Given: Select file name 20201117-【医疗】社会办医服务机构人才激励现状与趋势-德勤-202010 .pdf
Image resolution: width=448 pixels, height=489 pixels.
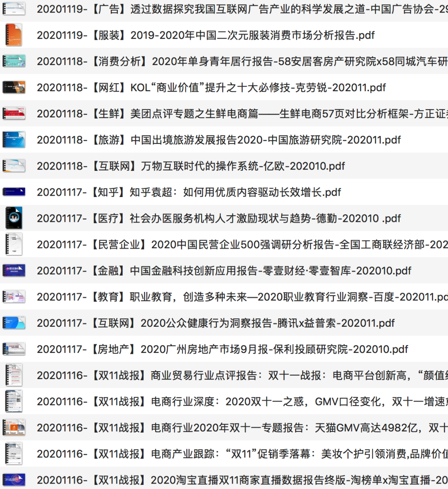Looking at the screenshot, I should 219,218.
